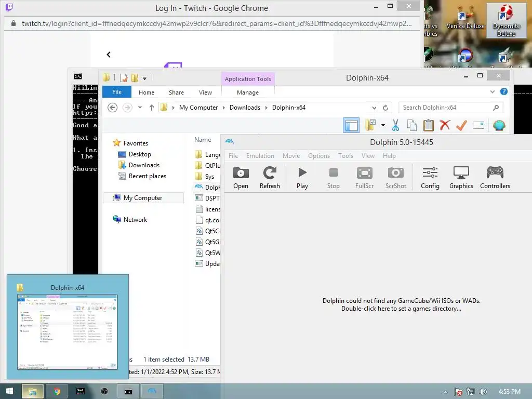532x399 pixels.
Task: Click the Paste clipboard icon in Explorer
Action: (428, 125)
